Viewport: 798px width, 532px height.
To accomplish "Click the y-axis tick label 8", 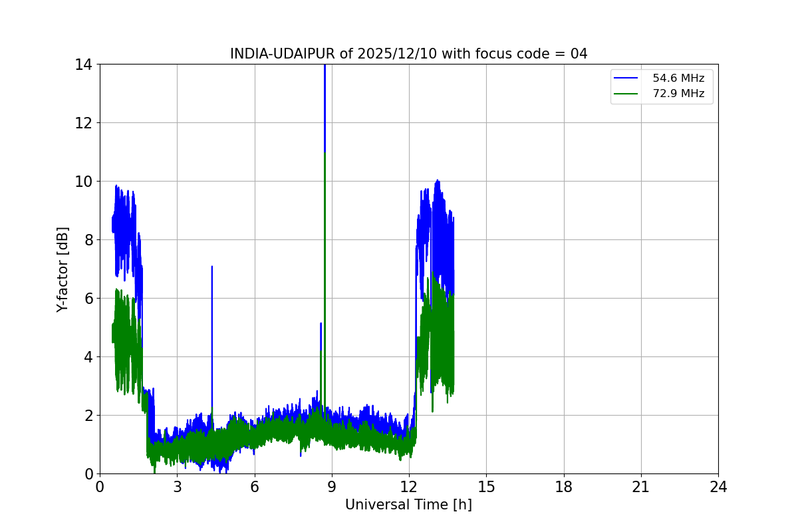I will pyautogui.click(x=88, y=240).
